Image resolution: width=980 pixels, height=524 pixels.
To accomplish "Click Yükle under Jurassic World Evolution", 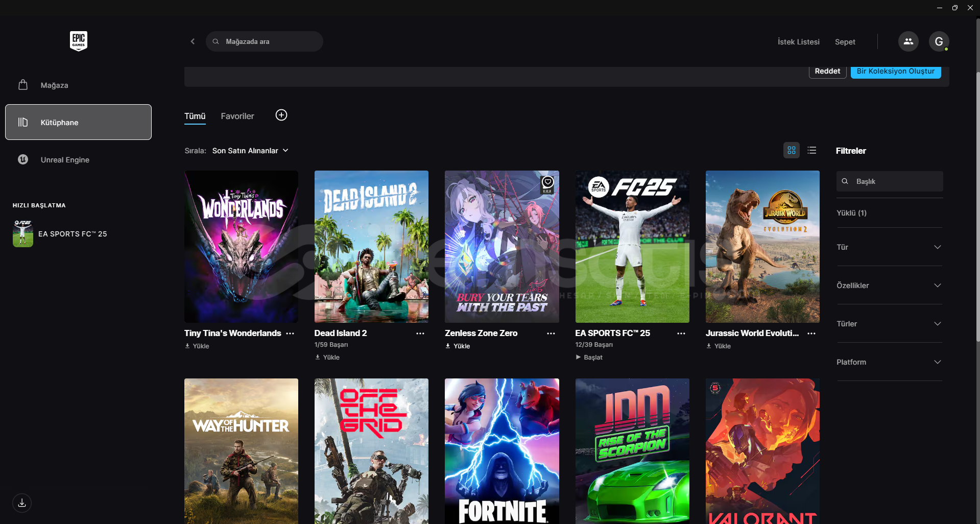I will click(x=719, y=346).
